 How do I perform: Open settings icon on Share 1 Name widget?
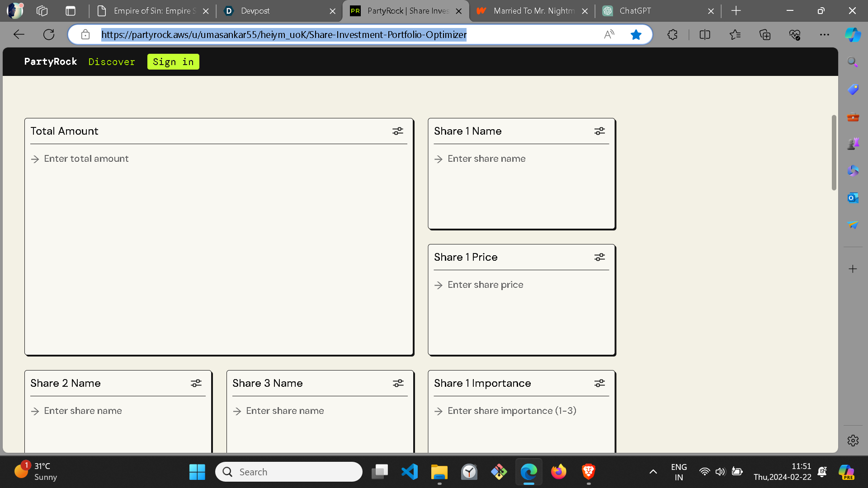(599, 131)
